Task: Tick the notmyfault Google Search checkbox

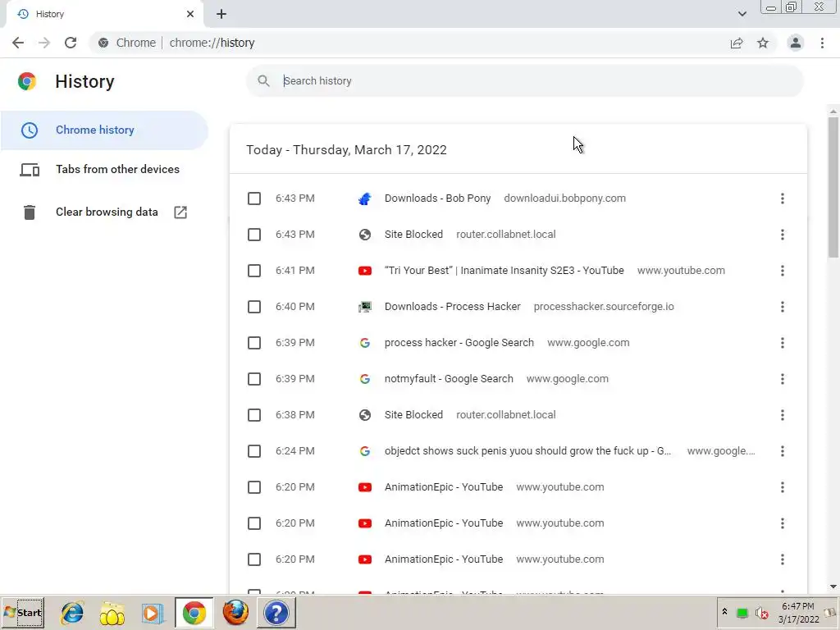Action: tap(254, 379)
